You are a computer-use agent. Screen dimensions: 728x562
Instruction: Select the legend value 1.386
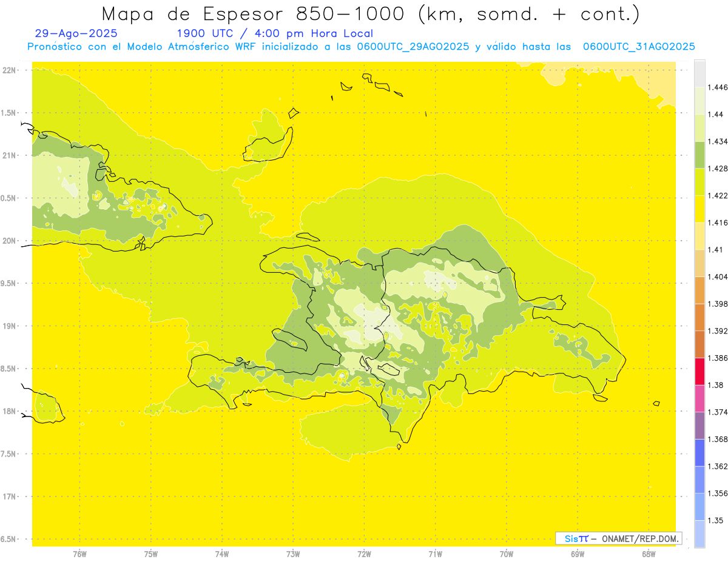tap(718, 358)
